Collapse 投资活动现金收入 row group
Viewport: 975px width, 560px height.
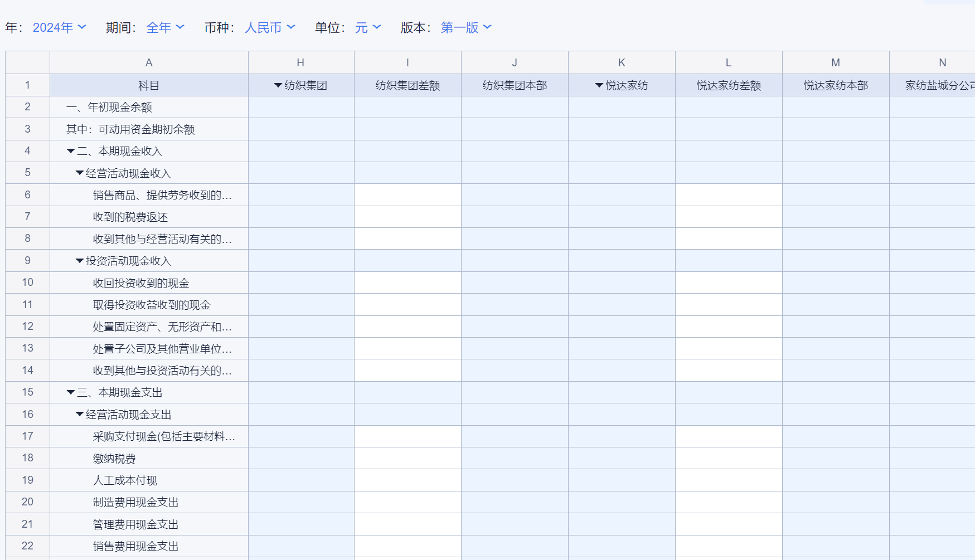pyautogui.click(x=80, y=261)
